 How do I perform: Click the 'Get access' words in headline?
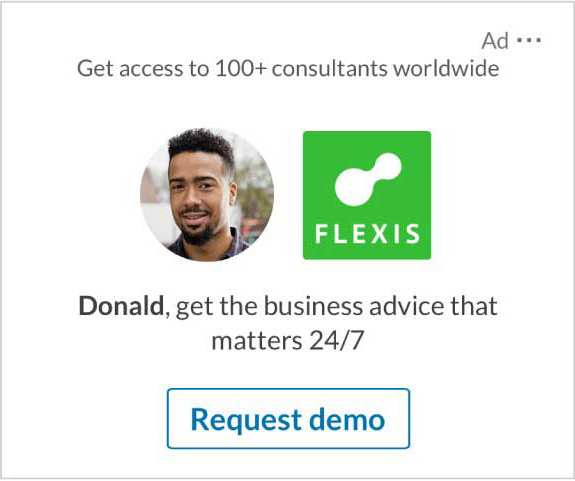130,69
